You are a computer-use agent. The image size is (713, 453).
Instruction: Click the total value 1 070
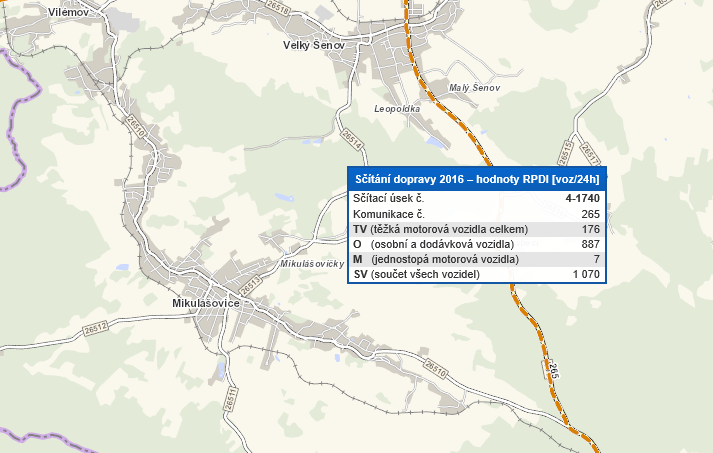586,274
